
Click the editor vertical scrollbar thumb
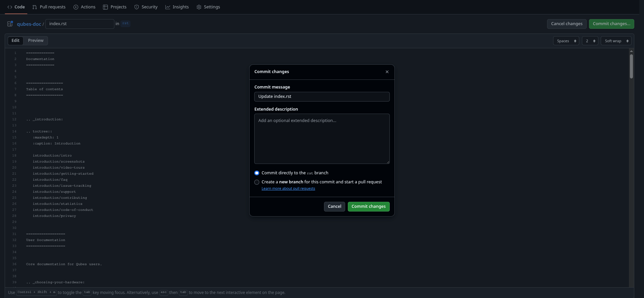pyautogui.click(x=631, y=66)
